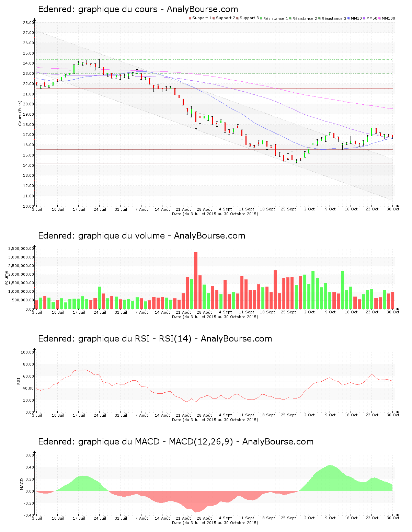Screen dimensions: 412x532
Task: Click the date range caption under RSI chart
Action: (215, 420)
